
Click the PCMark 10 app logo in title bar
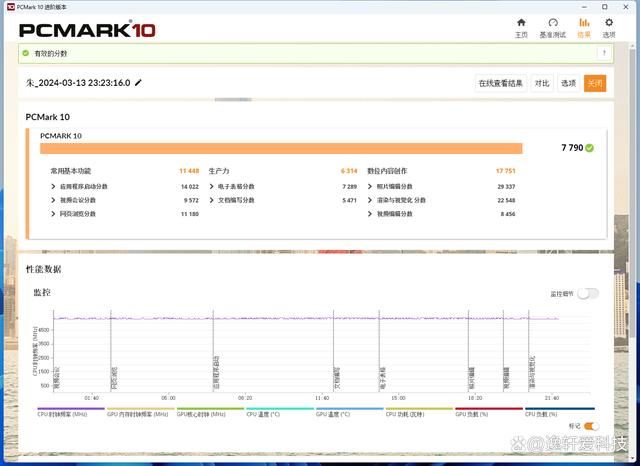pos(9,6)
